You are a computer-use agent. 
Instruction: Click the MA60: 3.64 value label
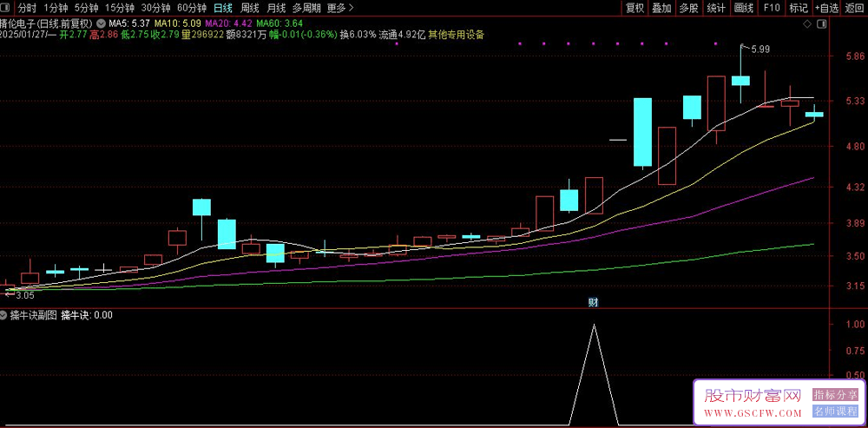pyautogui.click(x=279, y=23)
